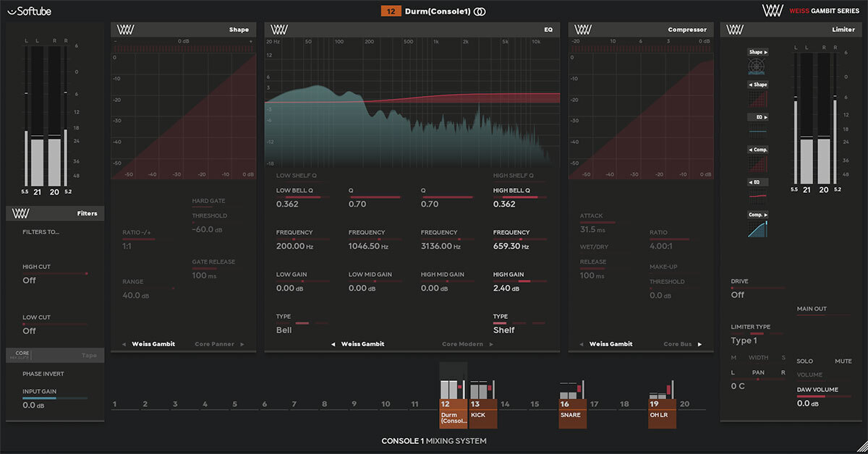Open the red EQ curve routing thumbnail
This screenshot has height=454, width=868.
757,195
